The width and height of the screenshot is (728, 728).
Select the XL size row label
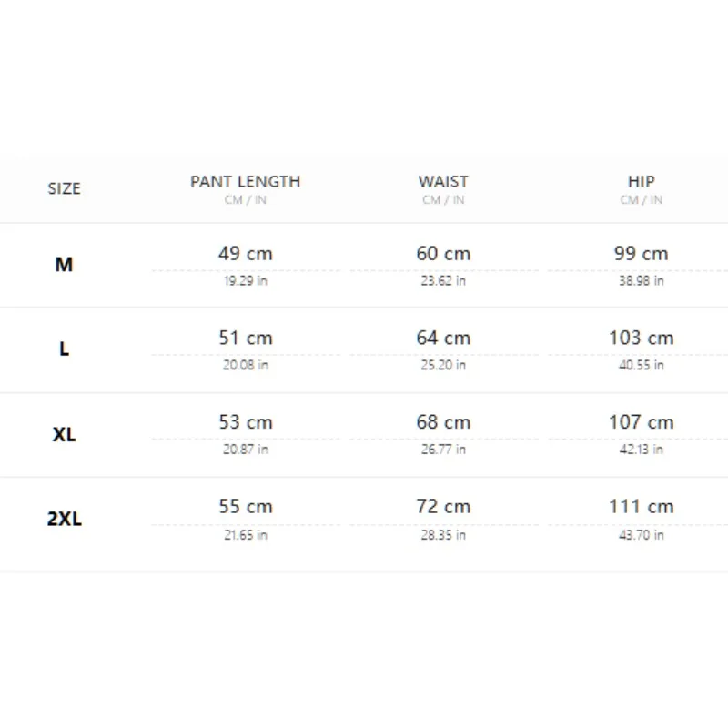[64, 435]
